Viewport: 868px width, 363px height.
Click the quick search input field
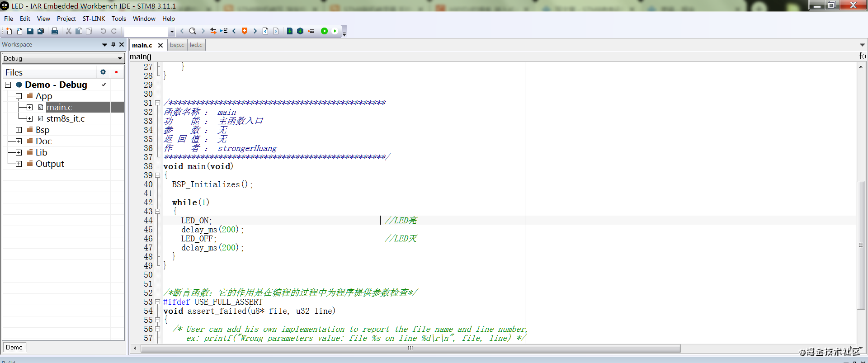point(146,32)
